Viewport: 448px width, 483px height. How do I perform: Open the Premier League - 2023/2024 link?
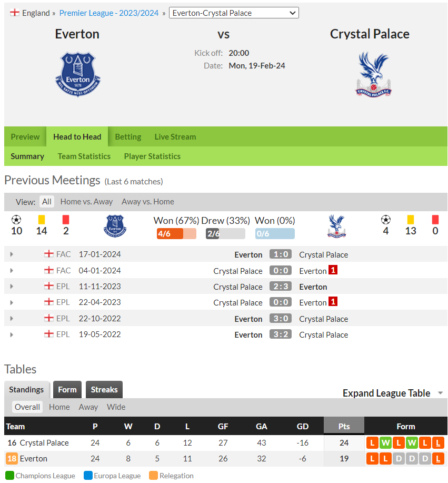pos(109,13)
